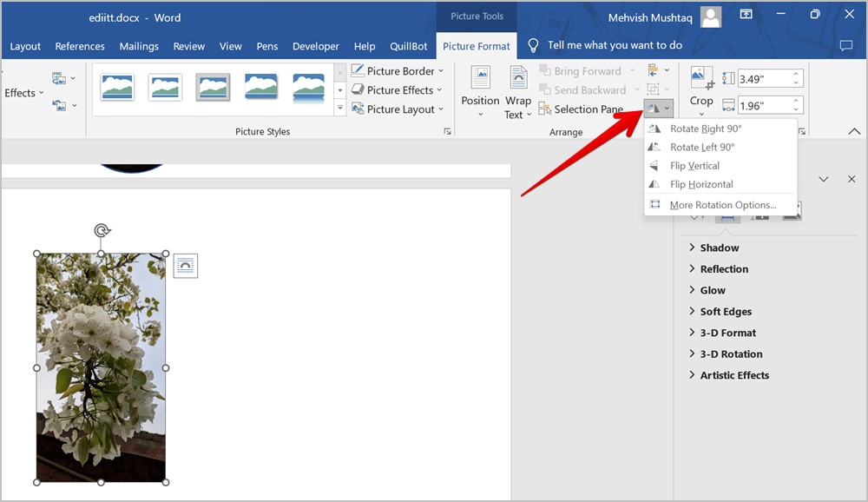868x502 pixels.
Task: Open the Picture Effects dropdown
Action: 398,90
